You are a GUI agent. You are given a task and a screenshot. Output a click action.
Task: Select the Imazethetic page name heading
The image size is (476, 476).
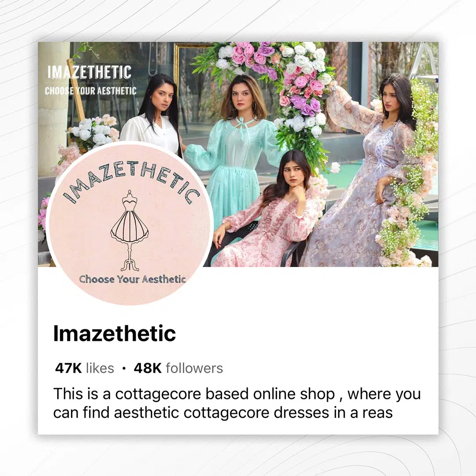pyautogui.click(x=115, y=333)
